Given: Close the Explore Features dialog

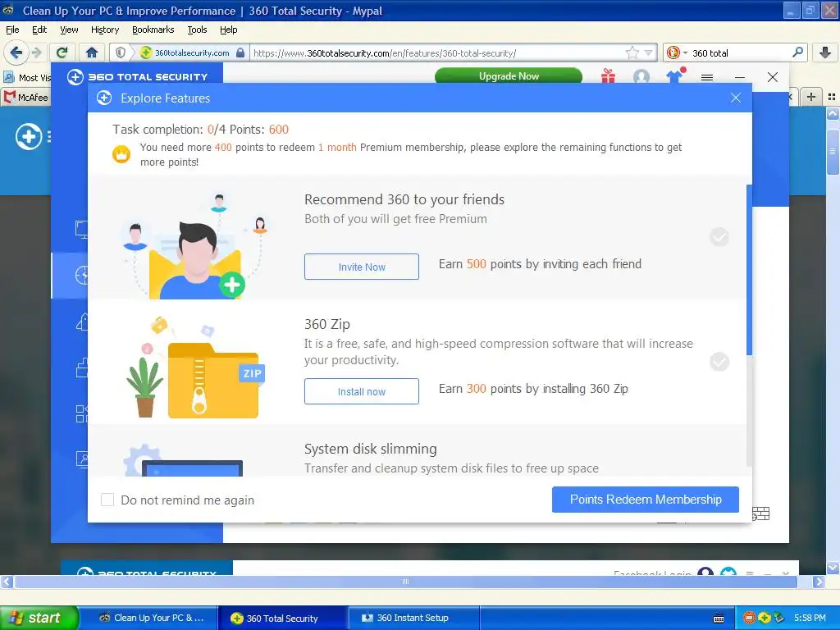Looking at the screenshot, I should (x=736, y=98).
